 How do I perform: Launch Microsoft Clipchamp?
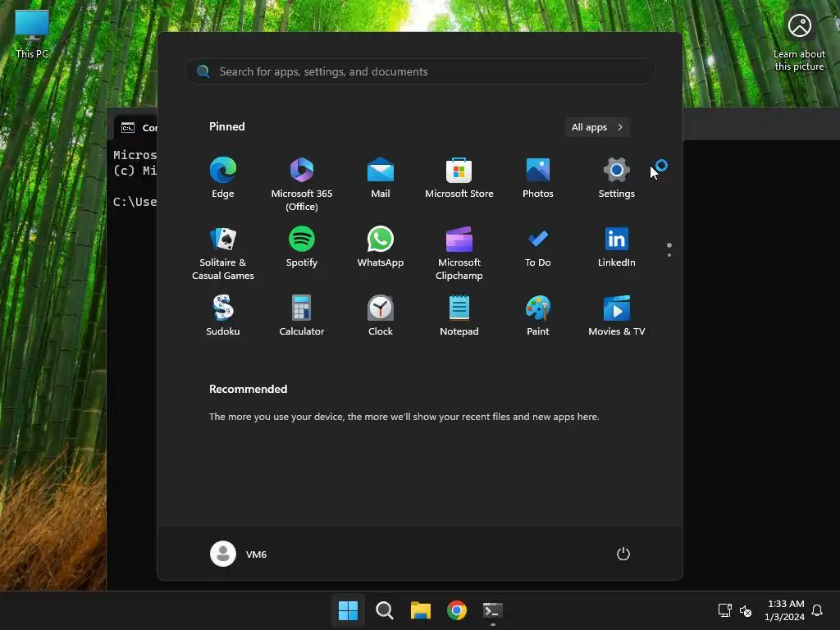coord(459,253)
